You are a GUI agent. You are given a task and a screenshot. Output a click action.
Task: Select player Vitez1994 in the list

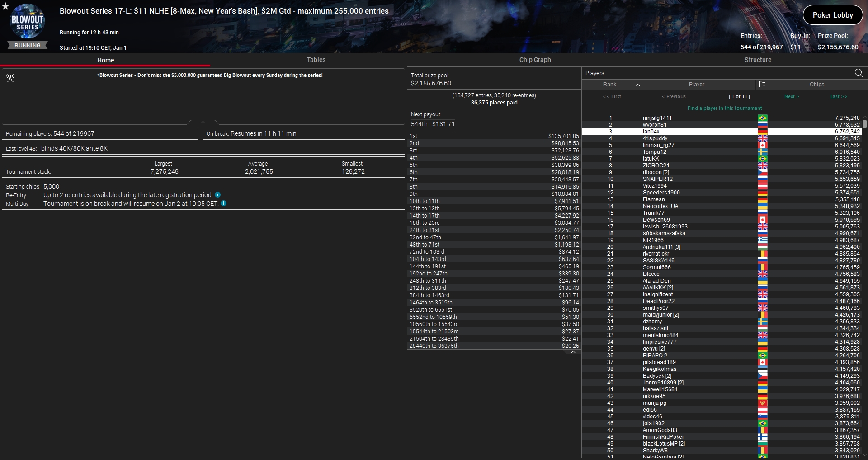(722, 186)
